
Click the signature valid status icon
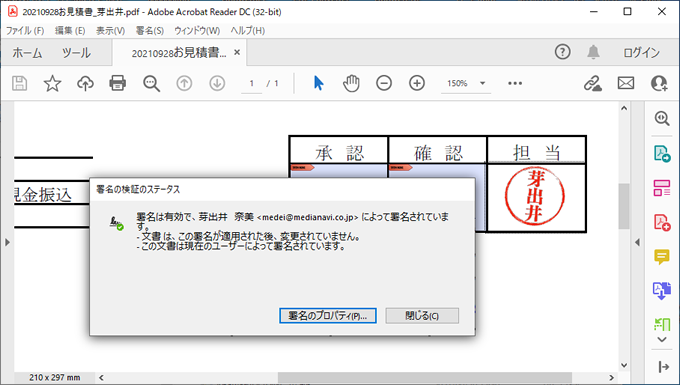116,223
